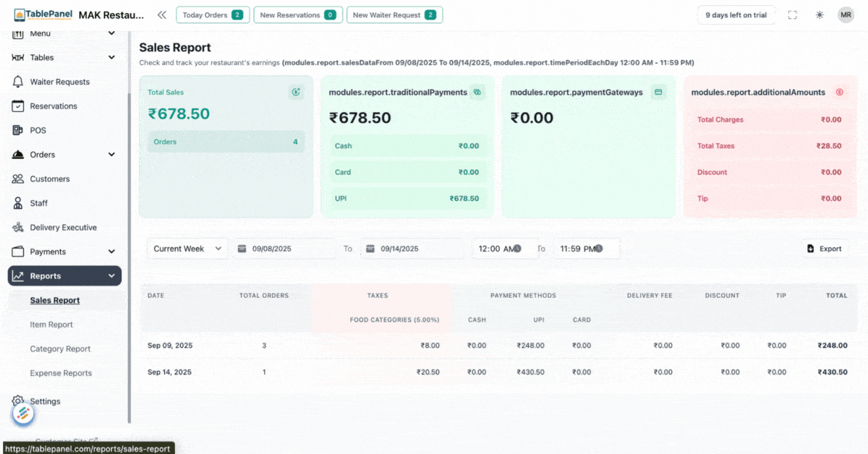
Task: Click the Export button
Action: [x=825, y=248]
